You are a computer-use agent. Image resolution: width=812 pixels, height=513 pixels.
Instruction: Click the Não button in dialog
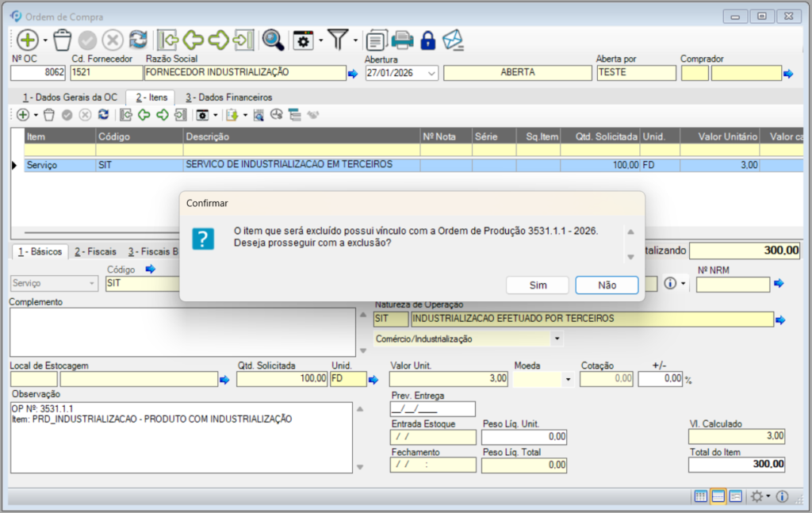point(607,285)
